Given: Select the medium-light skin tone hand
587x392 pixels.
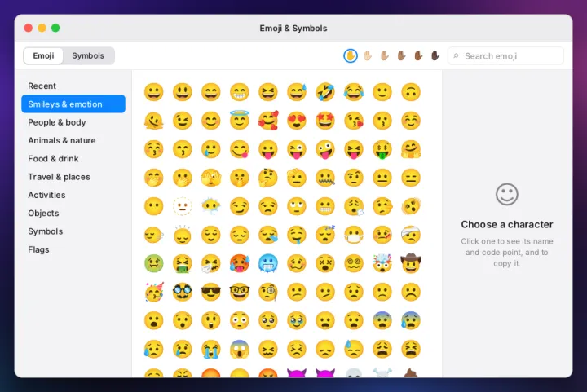Looking at the screenshot, I should tap(385, 56).
